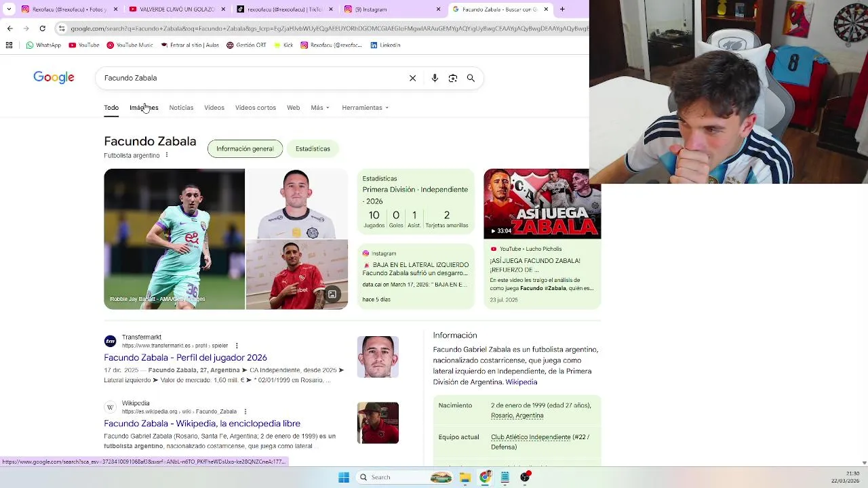This screenshot has height=488, width=868.
Task: Open the site information icon in the address bar
Action: coord(62,28)
